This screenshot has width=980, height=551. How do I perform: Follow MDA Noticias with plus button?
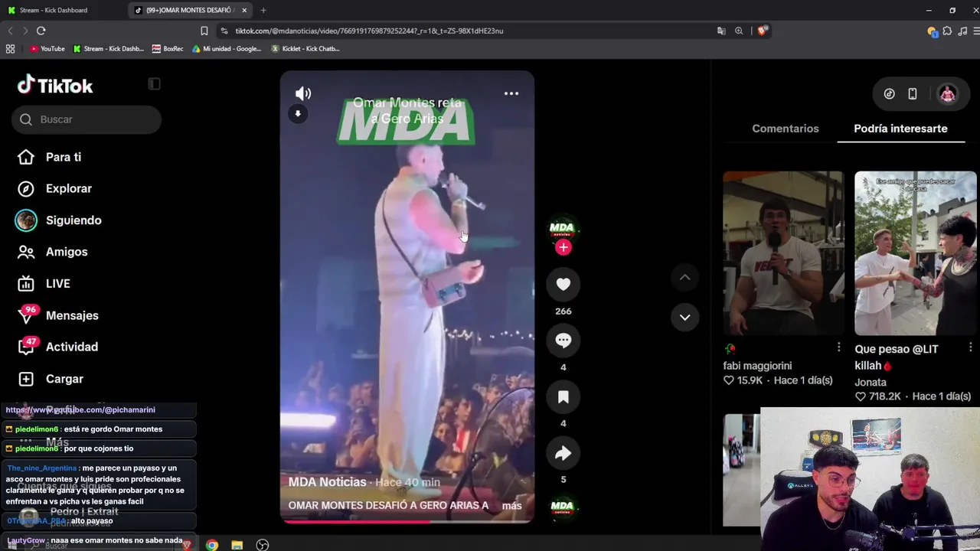(563, 247)
